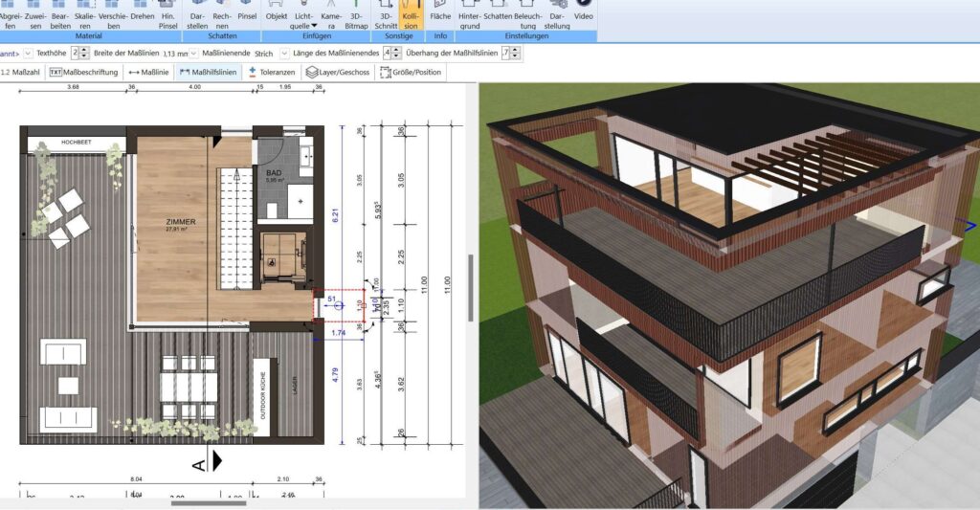The height and width of the screenshot is (510, 980).
Task: Select the Toleranzen tab
Action: point(272,72)
